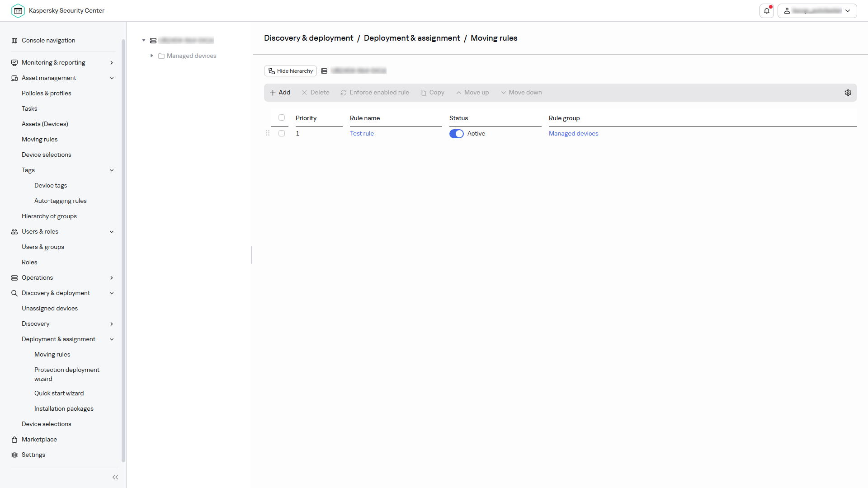The width and height of the screenshot is (868, 488).
Task: Click the server icon in hierarchy tree
Action: (153, 41)
